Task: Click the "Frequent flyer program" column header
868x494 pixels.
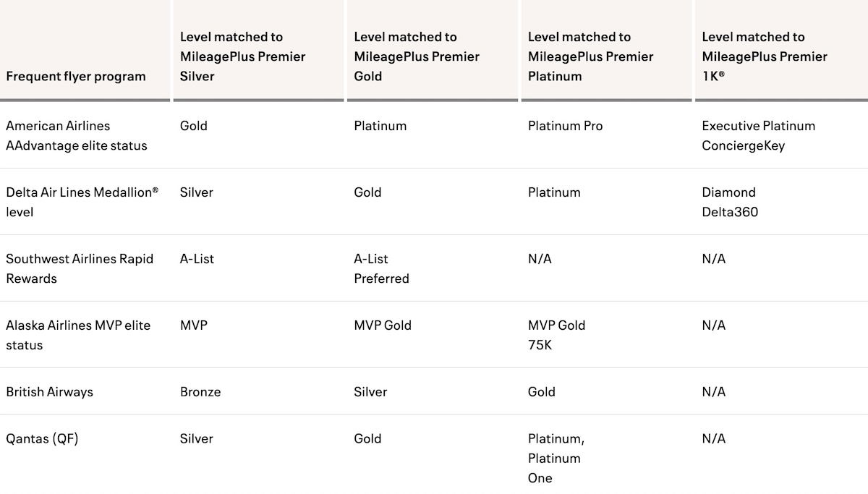Action: 76,76
